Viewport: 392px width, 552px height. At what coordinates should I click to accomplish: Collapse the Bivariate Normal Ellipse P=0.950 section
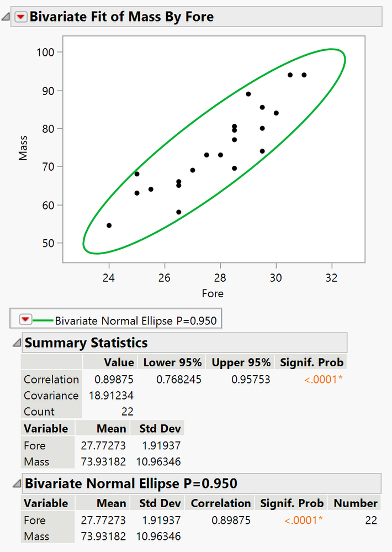(17, 483)
